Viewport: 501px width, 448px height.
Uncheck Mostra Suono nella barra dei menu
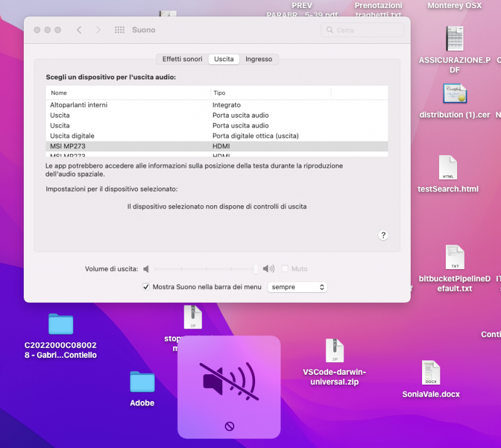147,287
